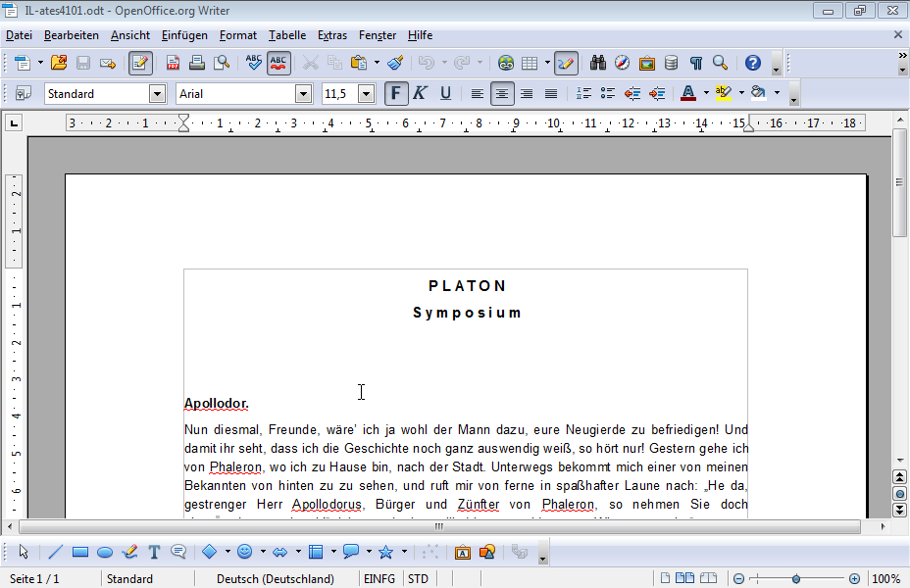This screenshot has height=588, width=910.
Task: Expand the font size 11,5 dropdown
Action: tap(366, 93)
